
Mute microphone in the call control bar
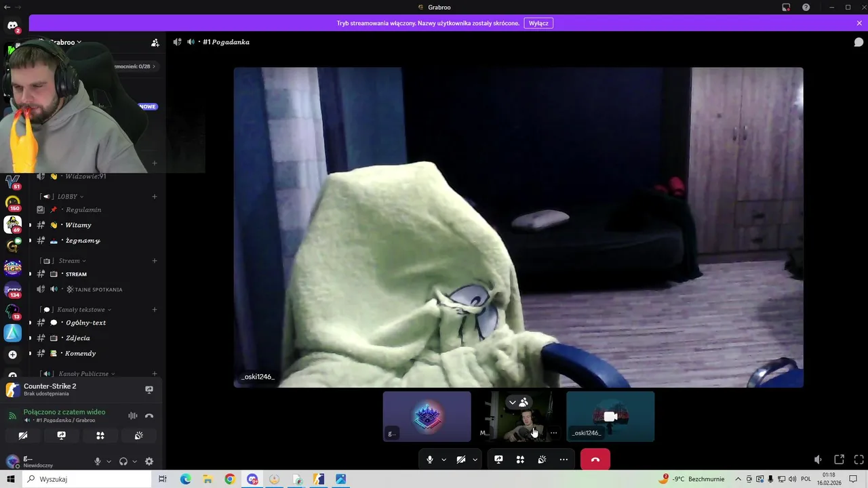coord(429,460)
